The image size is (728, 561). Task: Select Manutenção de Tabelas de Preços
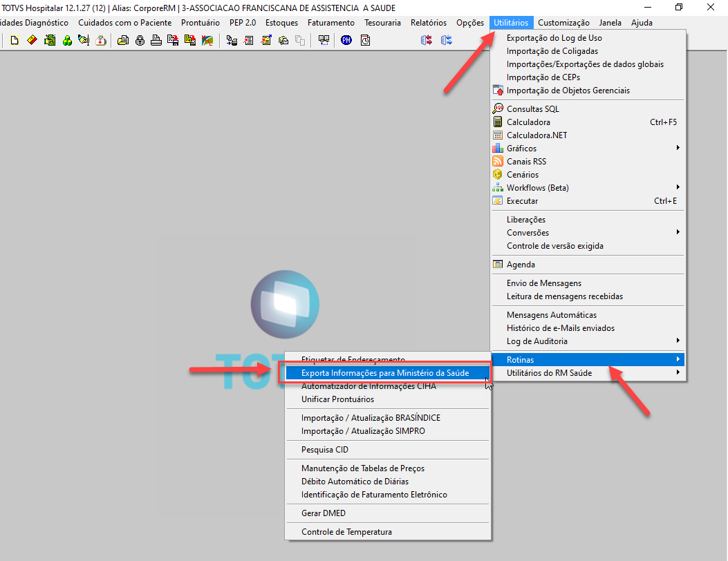click(x=388, y=468)
